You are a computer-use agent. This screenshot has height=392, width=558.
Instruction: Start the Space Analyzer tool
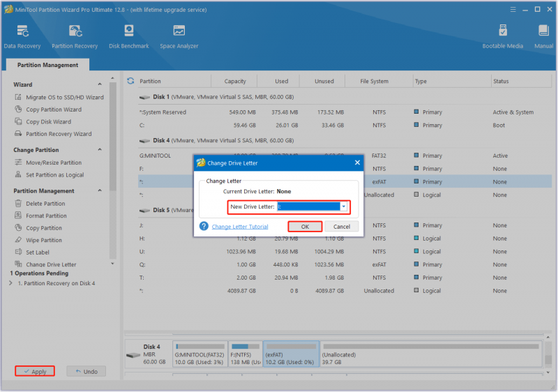click(x=179, y=31)
